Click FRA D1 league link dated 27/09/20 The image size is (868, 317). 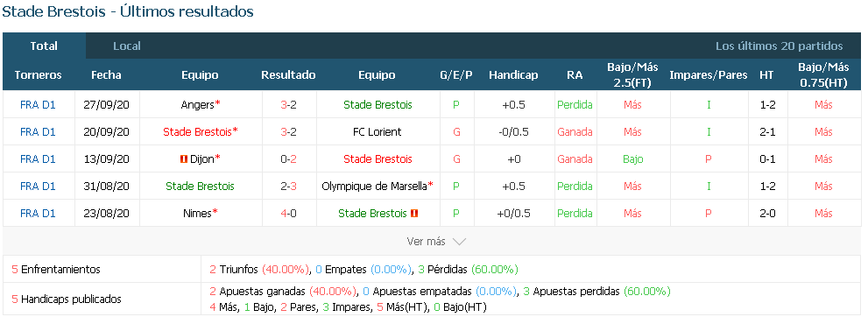pyautogui.click(x=38, y=104)
